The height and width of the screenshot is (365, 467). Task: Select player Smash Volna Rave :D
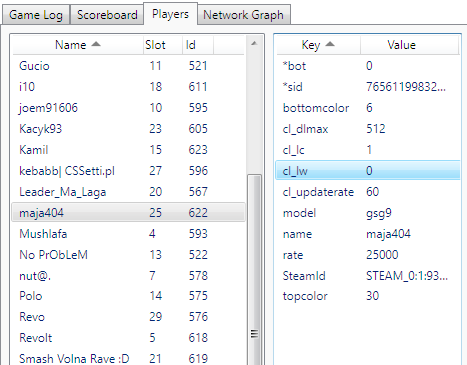[128, 358]
